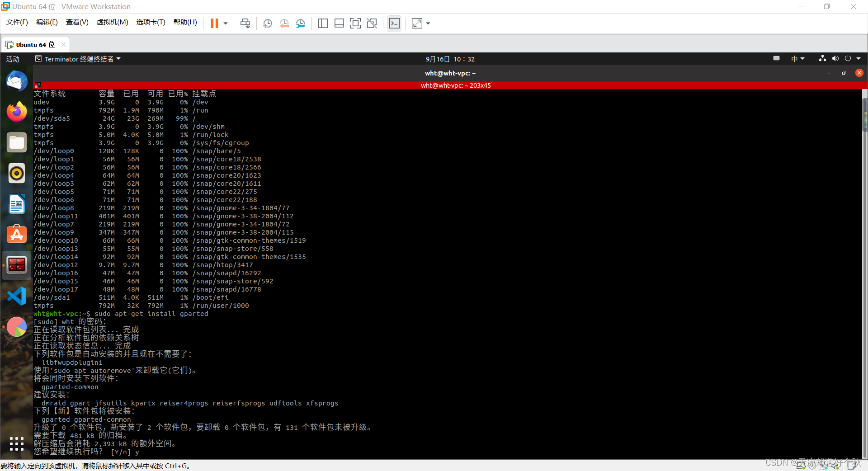Open the power options dropdown arrow beside pause
This screenshot has height=471, width=868.
tap(225, 24)
